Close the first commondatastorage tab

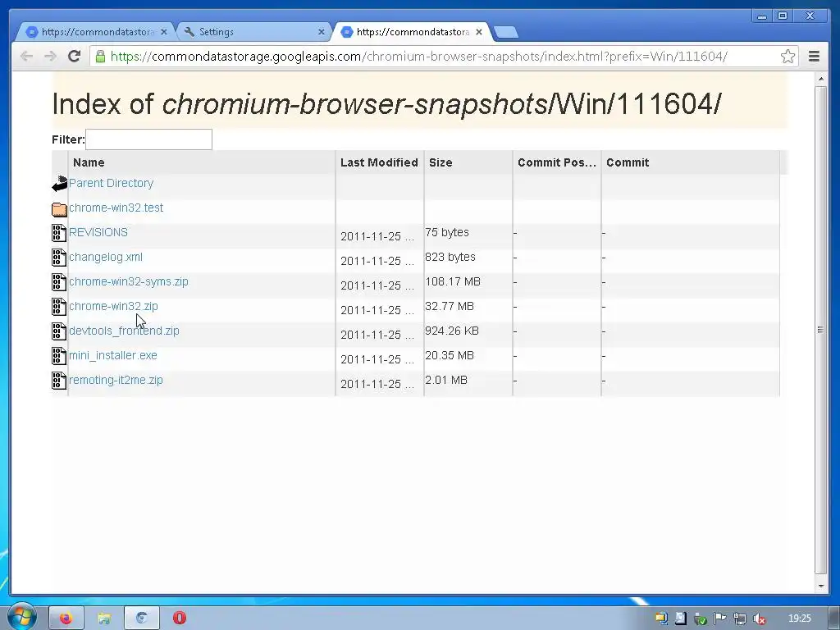point(164,32)
